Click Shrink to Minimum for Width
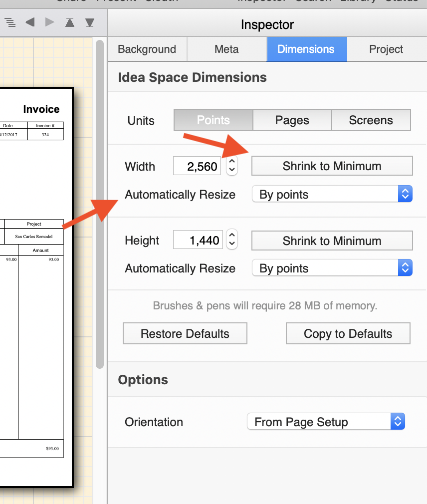The image size is (427, 504). (x=332, y=166)
